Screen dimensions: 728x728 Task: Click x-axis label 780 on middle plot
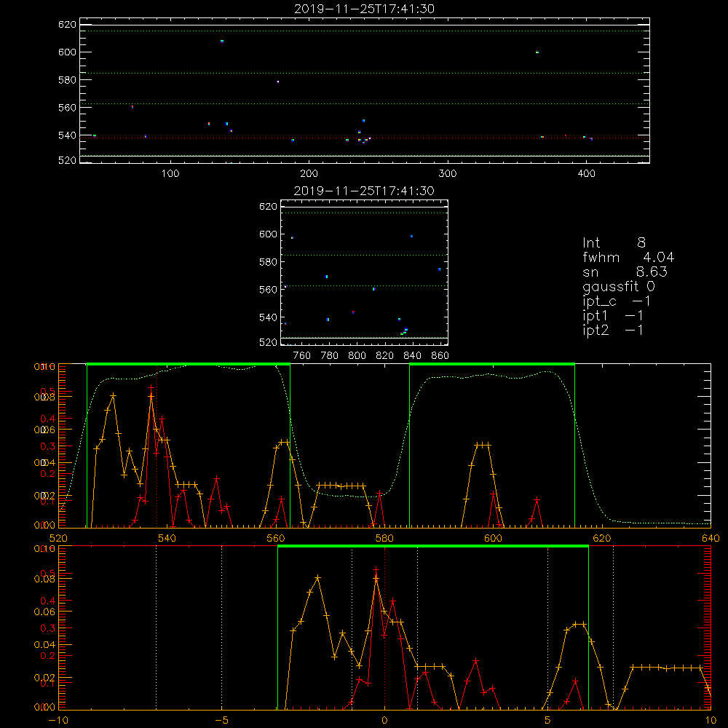[x=330, y=356]
